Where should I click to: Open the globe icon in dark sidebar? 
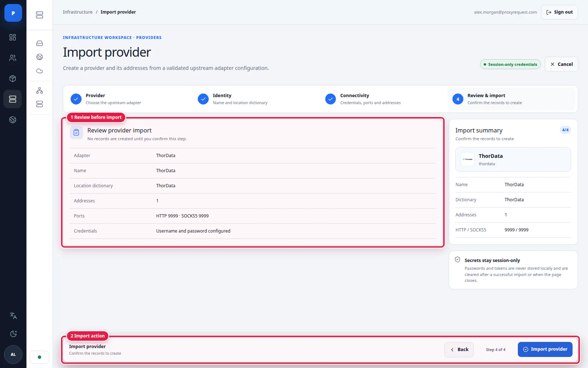[13, 120]
